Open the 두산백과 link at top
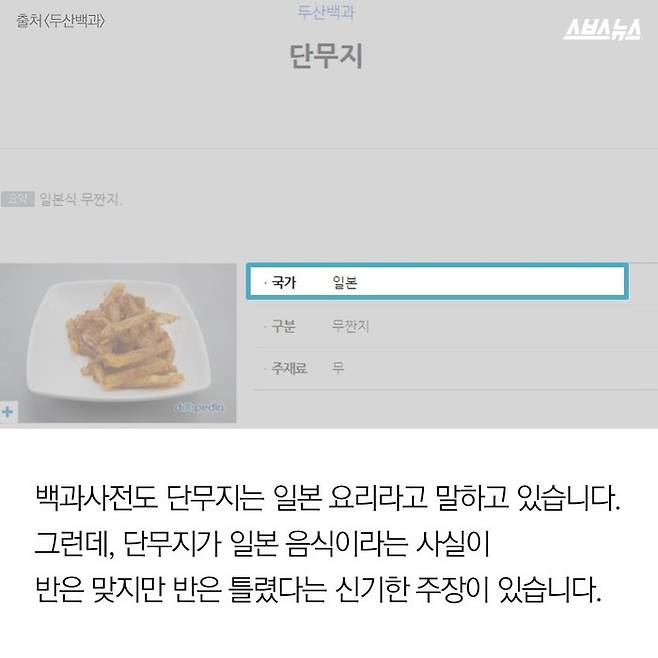Viewport: 658px width, 658px height. click(x=326, y=12)
